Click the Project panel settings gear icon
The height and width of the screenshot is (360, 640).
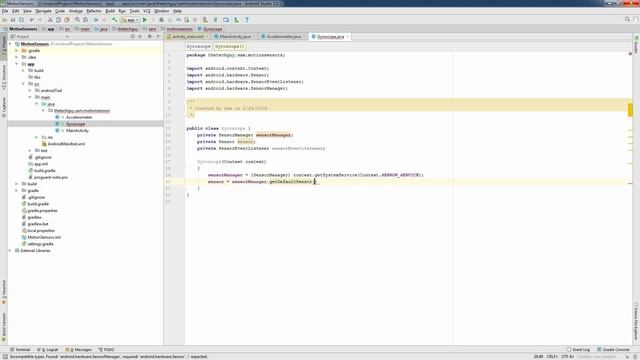149,37
